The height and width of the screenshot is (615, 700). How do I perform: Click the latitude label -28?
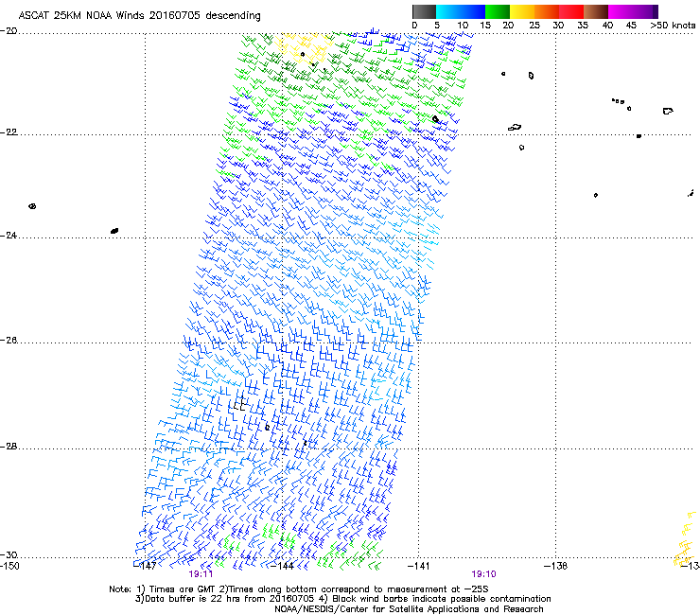coord(9,447)
